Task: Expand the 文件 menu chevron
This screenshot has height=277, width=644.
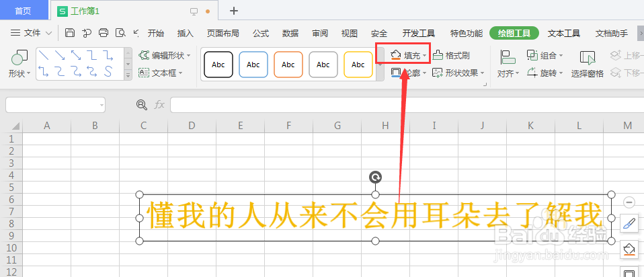Action: (49, 34)
